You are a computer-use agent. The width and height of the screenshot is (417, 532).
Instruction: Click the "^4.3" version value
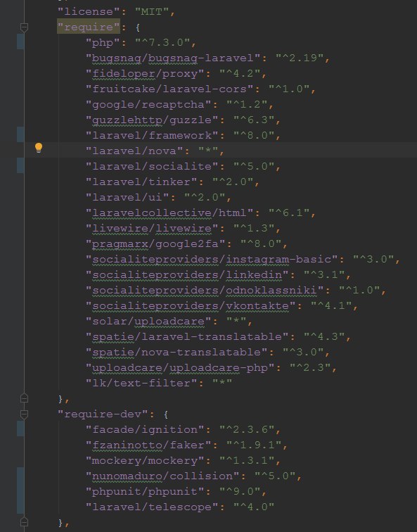[x=324, y=336]
